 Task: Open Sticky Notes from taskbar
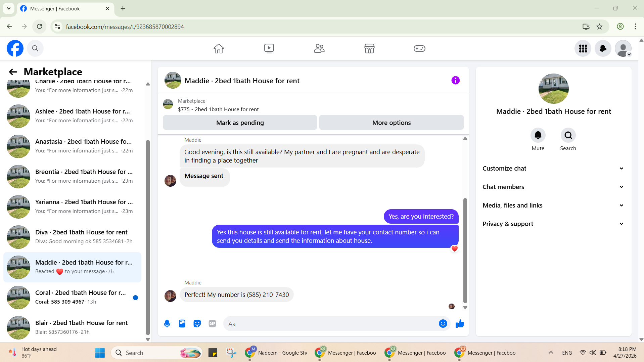click(213, 353)
